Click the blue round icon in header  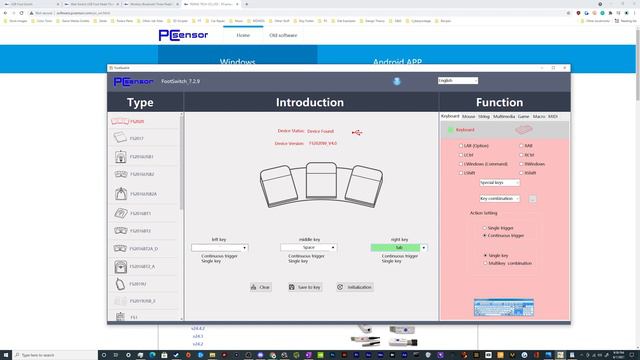(397, 81)
